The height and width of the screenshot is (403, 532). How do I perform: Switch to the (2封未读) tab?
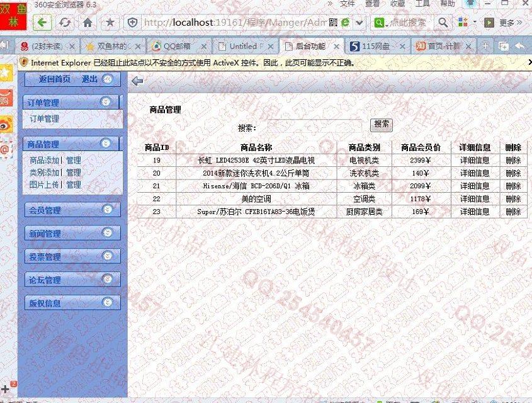47,46
